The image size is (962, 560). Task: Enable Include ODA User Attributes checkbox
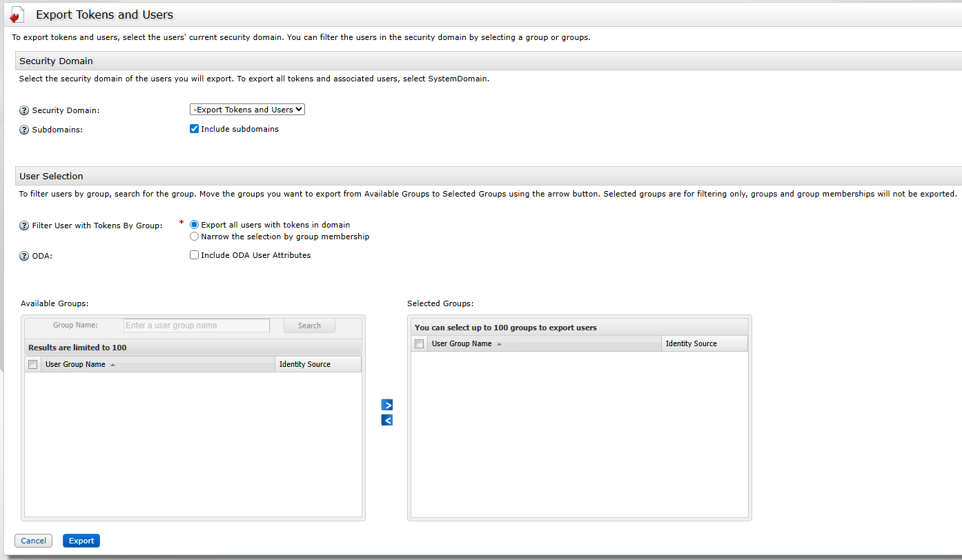click(x=195, y=255)
